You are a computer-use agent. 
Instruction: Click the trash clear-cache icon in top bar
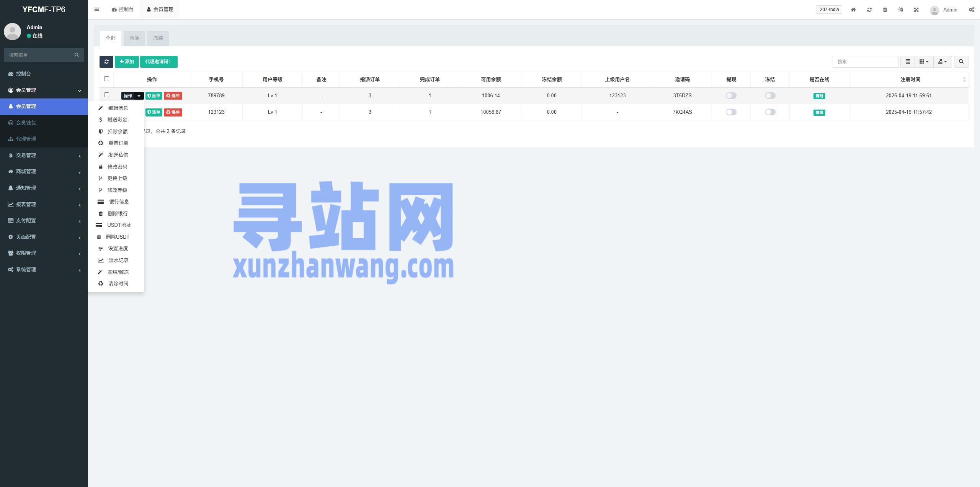click(885, 10)
